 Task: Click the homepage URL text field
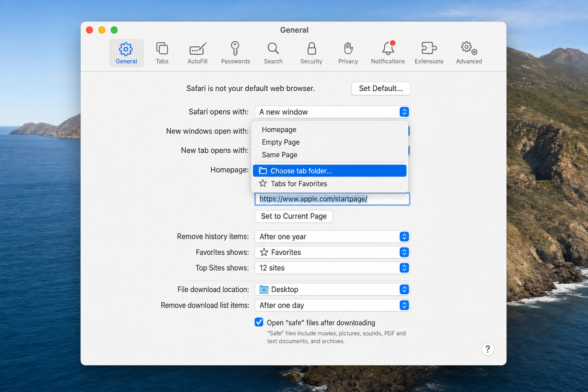pyautogui.click(x=332, y=199)
